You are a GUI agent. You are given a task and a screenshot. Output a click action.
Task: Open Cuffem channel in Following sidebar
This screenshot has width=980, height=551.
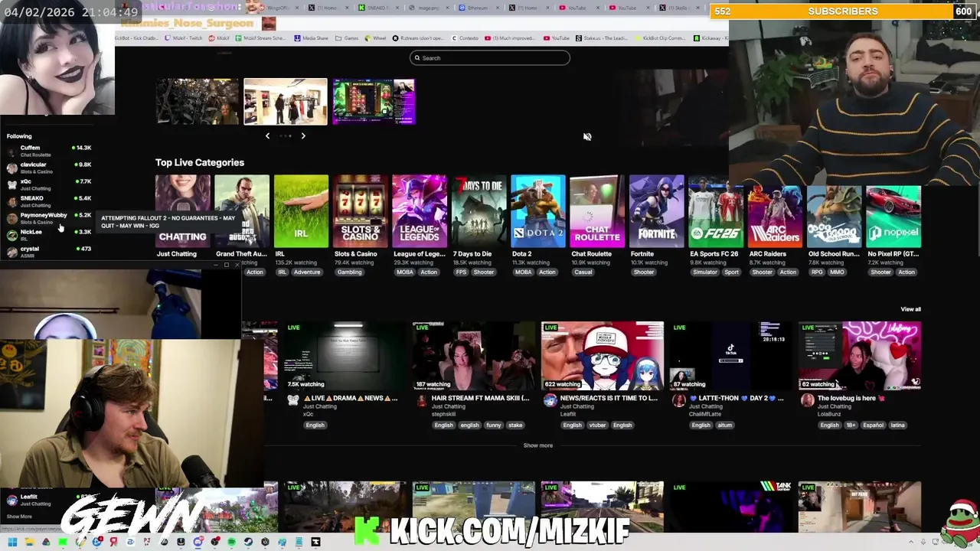click(x=49, y=151)
